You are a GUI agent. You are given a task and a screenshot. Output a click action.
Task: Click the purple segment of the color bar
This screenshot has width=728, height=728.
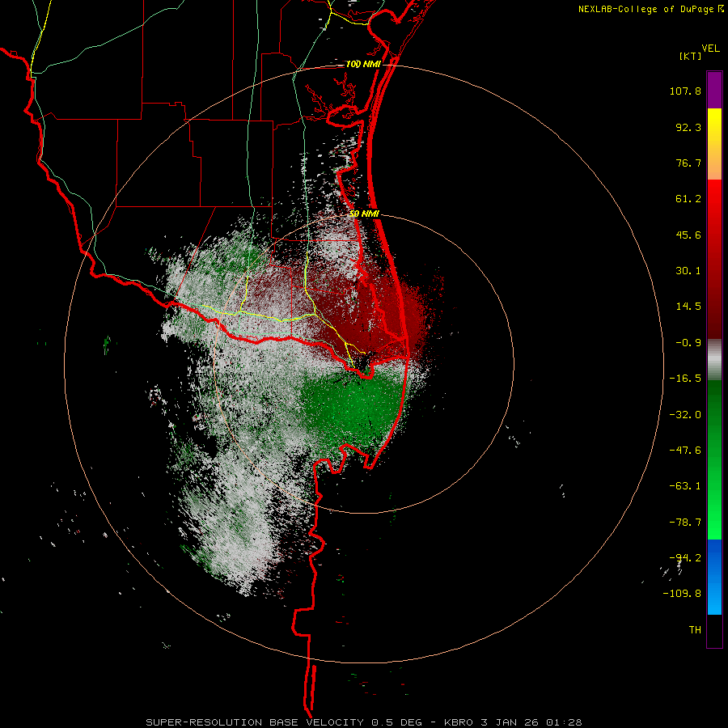pos(714,90)
